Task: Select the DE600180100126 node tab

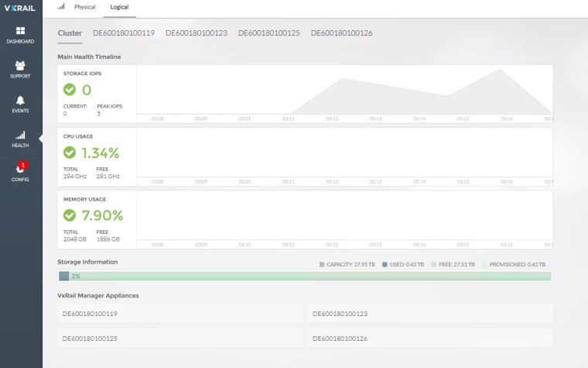Action: click(x=341, y=33)
